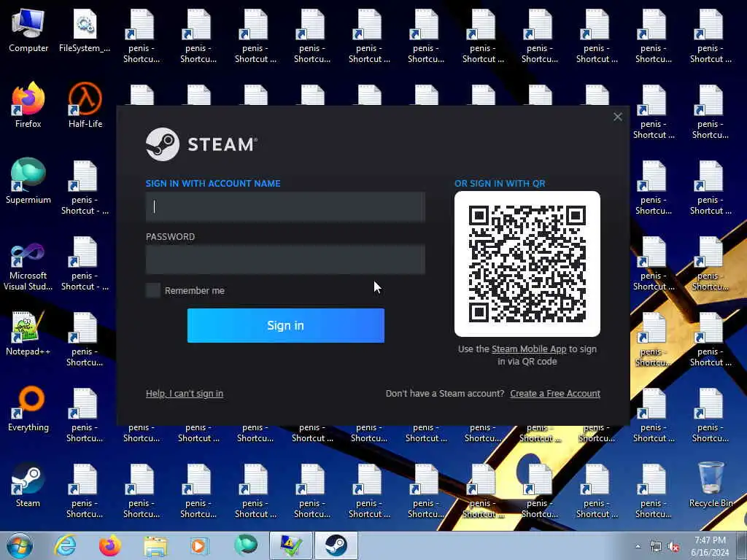Select the Recycle Bin desktop icon
The image size is (747, 560).
tap(711, 485)
